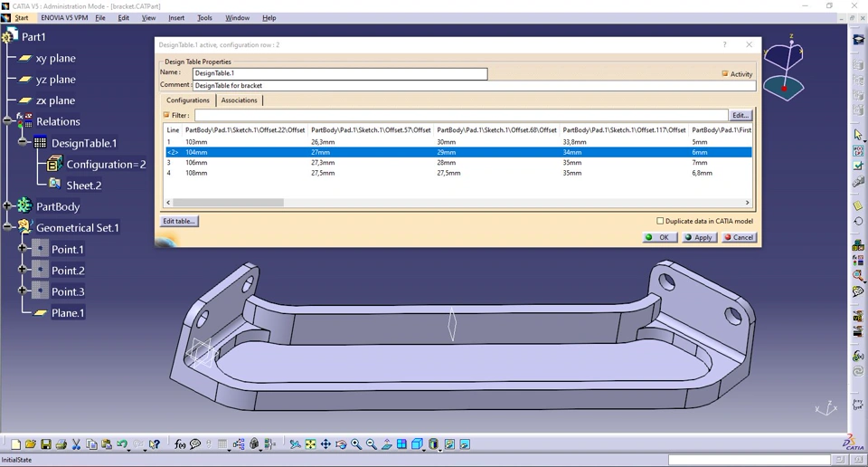This screenshot has height=467, width=868.
Task: Click the Copy icon in bottom toolbar
Action: (x=91, y=444)
